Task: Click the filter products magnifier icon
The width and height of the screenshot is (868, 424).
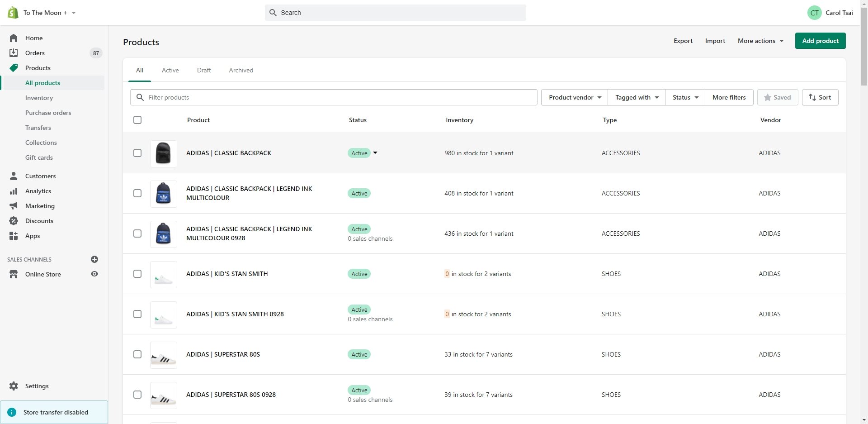Action: coord(140,97)
